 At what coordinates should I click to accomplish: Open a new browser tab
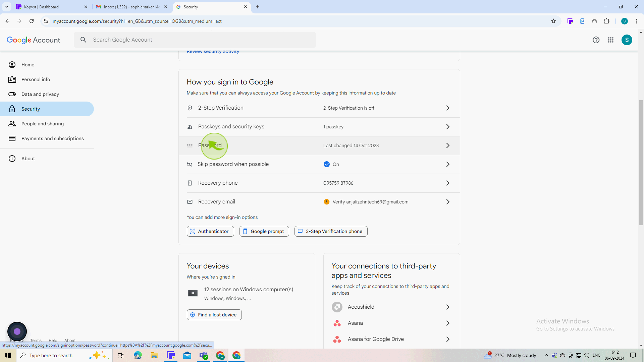[258, 7]
